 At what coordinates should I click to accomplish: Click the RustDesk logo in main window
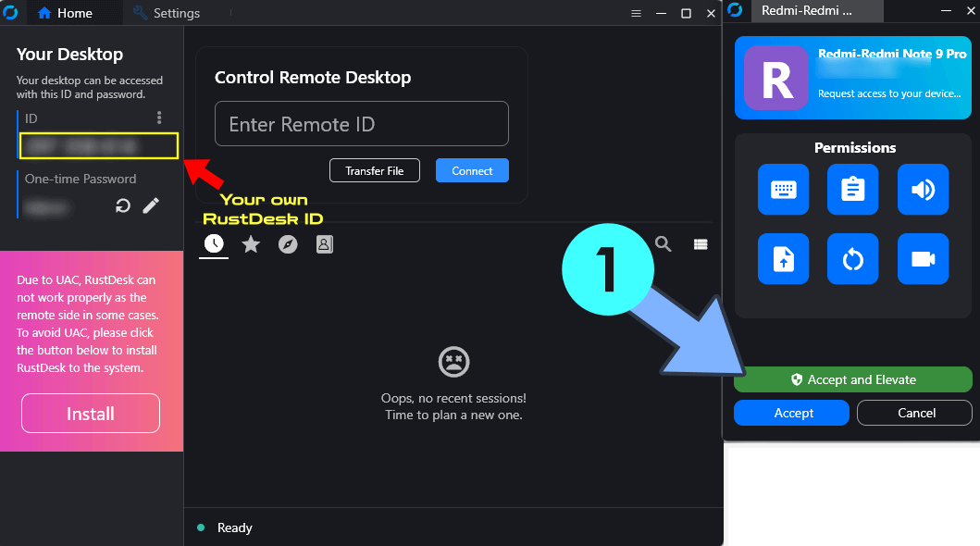coord(10,13)
